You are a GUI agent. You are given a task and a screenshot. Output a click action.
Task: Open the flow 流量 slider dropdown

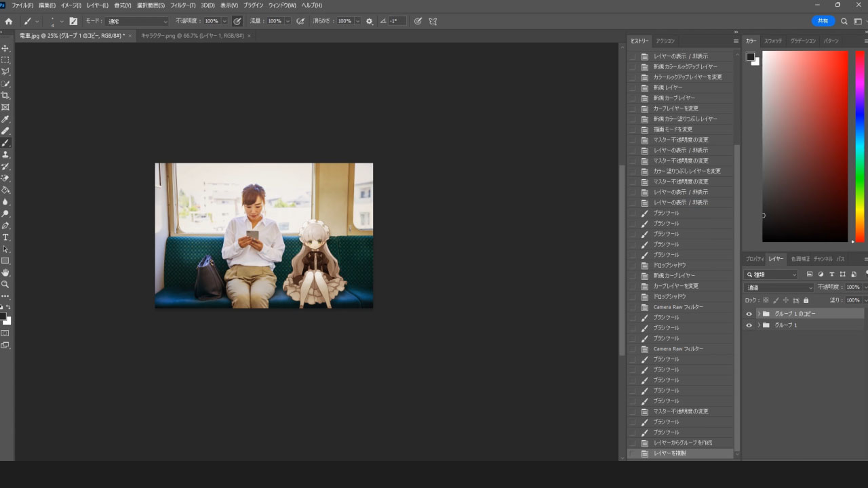pos(288,21)
